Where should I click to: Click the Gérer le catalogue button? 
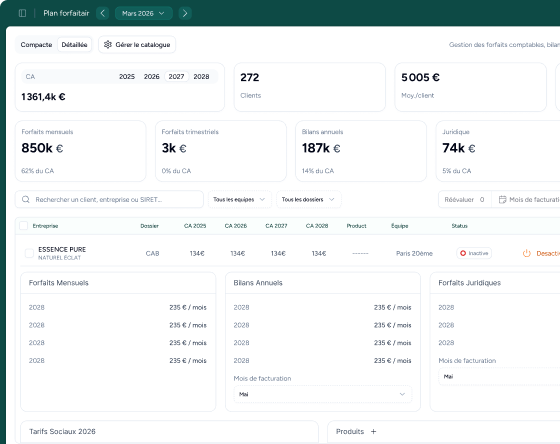[137, 45]
